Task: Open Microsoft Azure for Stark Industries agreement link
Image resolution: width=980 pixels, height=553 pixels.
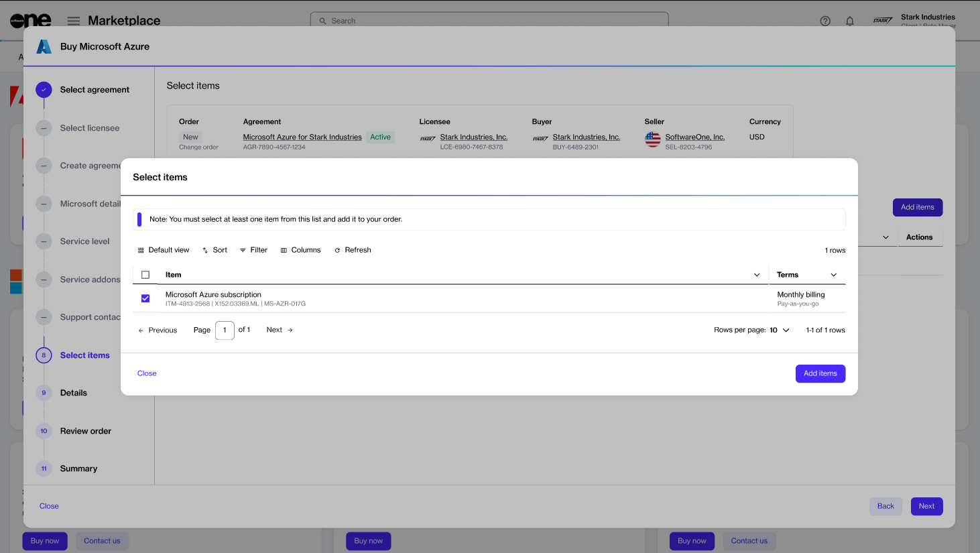Action: 302,137
